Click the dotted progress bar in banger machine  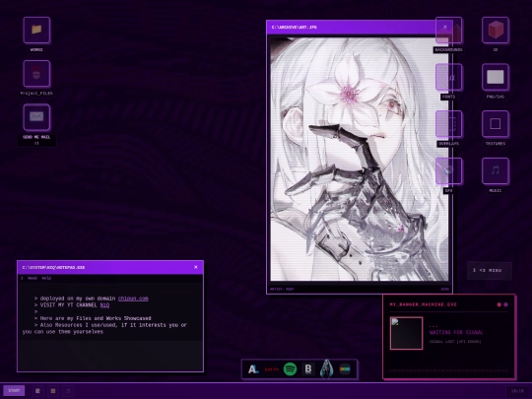(x=448, y=370)
